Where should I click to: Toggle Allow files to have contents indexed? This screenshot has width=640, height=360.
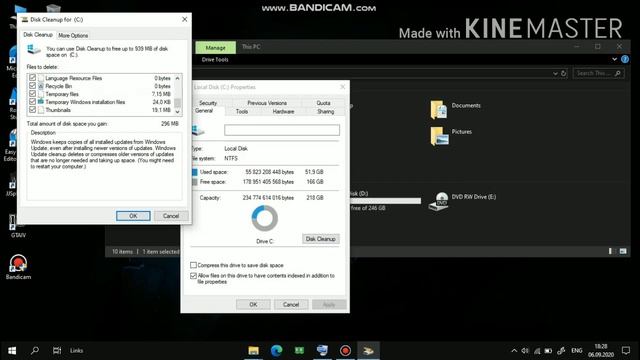pos(193,276)
